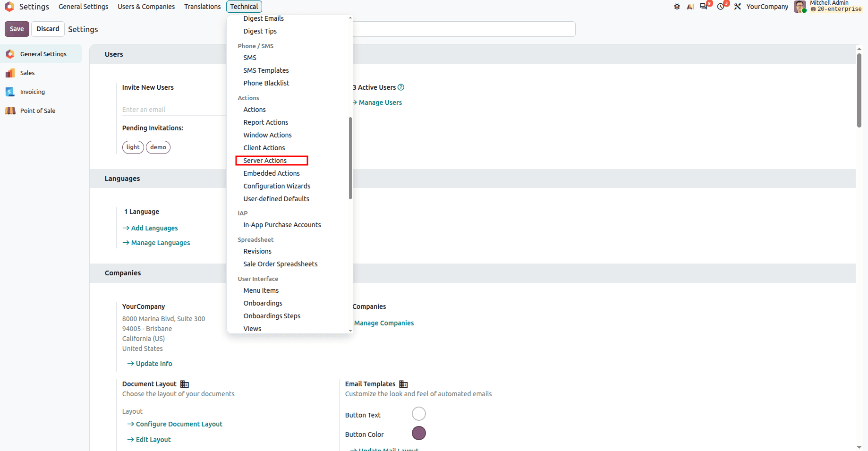The image size is (868, 451).
Task: Click the Mitchell Admin avatar picture
Action: pos(800,7)
